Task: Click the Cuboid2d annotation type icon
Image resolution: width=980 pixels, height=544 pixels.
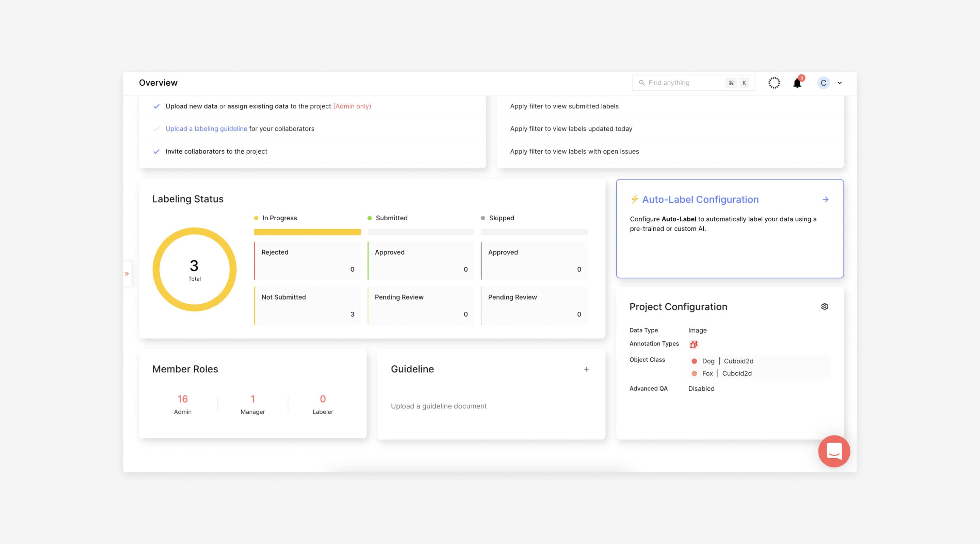Action: click(693, 344)
